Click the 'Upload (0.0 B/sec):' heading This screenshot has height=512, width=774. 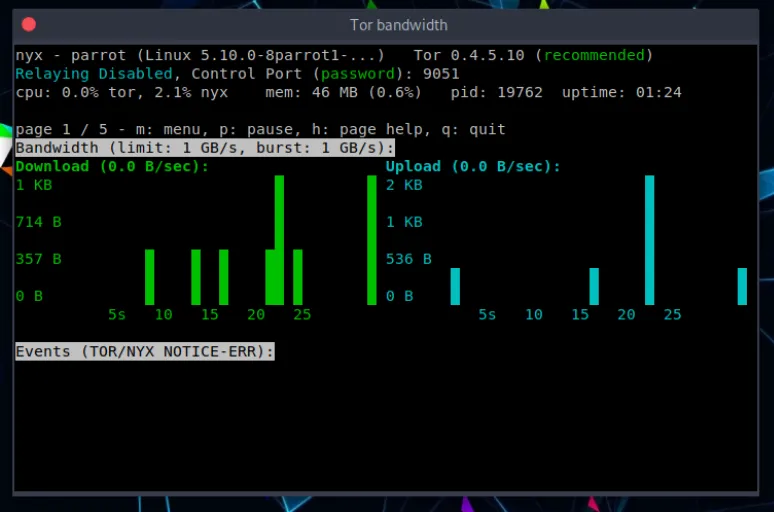(473, 166)
